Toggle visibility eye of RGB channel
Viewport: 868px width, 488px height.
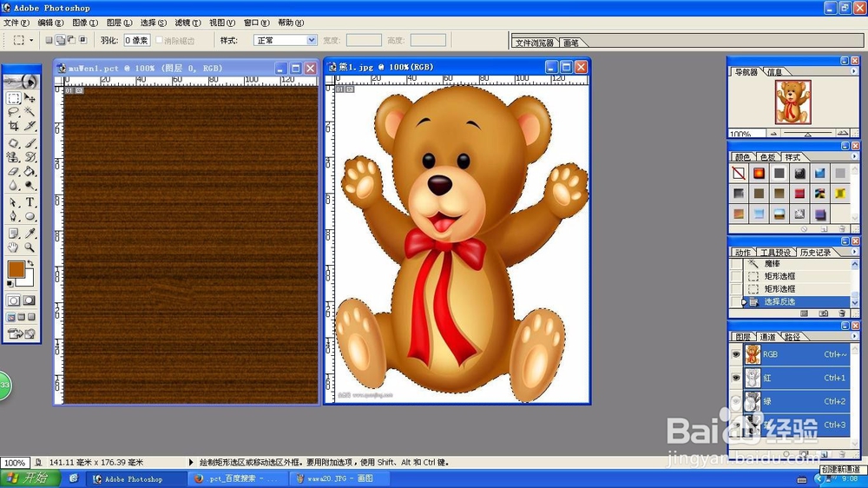[x=736, y=354]
